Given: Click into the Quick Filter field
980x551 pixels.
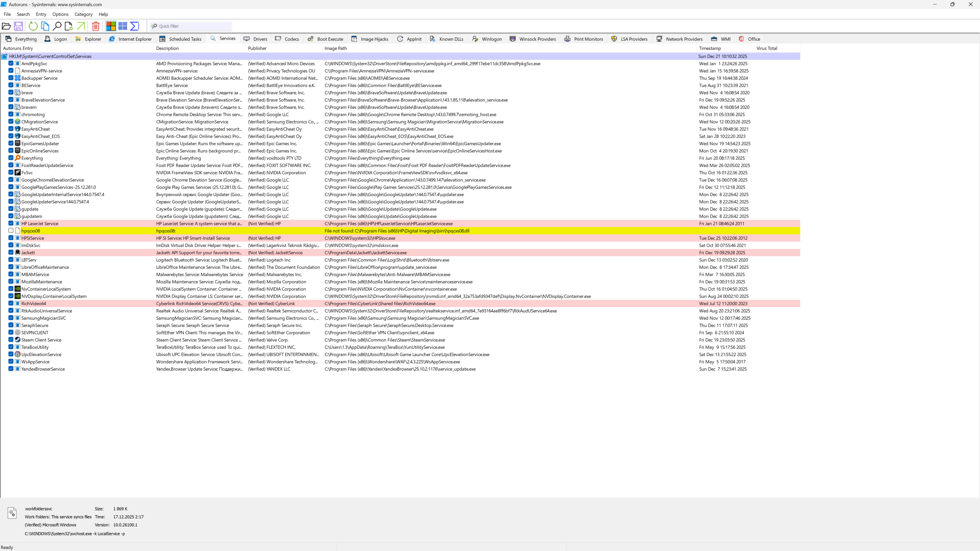Looking at the screenshot, I should [194, 26].
